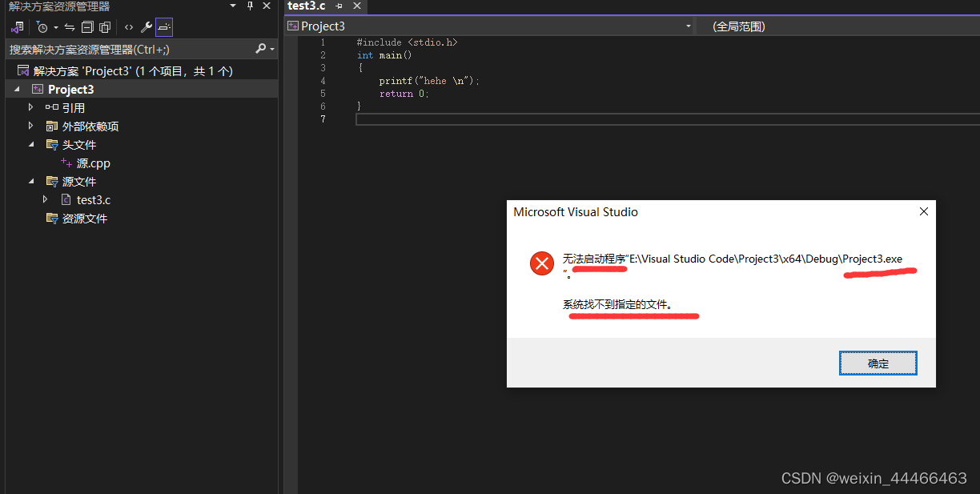Click the collapse all icon in Solution Explorer
The height and width of the screenshot is (494, 980).
tap(88, 26)
